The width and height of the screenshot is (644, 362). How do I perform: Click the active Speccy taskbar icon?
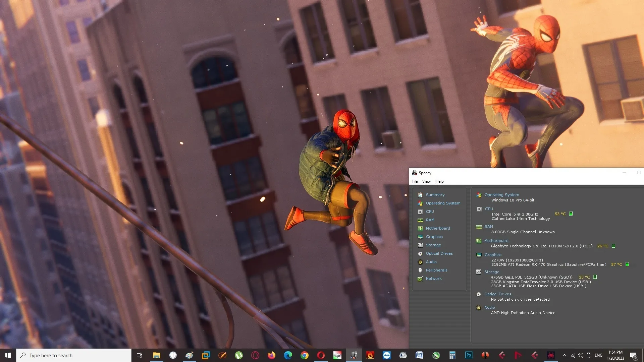coord(354,355)
